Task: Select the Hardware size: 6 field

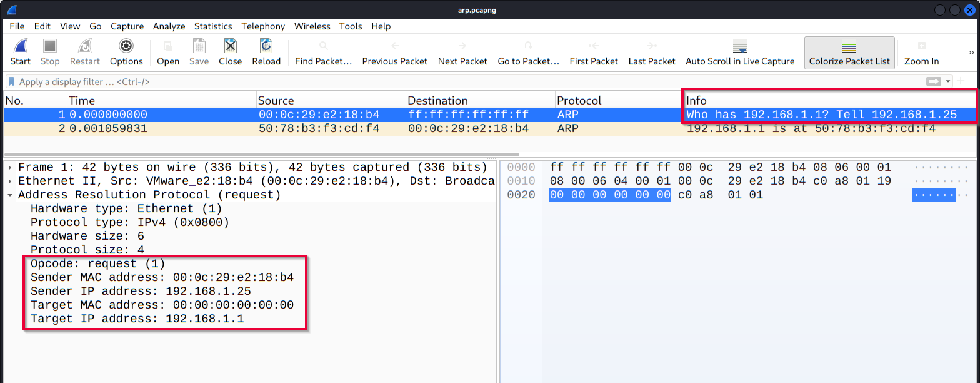Action: (87, 236)
